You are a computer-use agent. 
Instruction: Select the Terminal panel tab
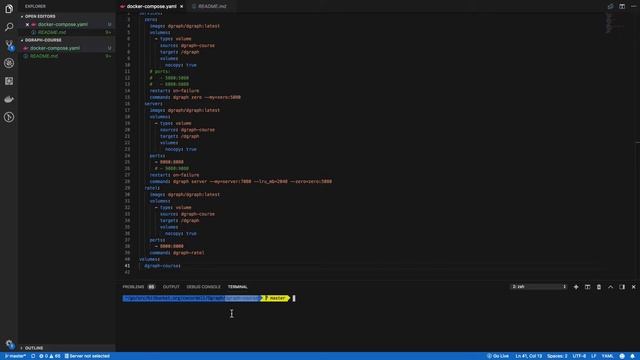238,287
